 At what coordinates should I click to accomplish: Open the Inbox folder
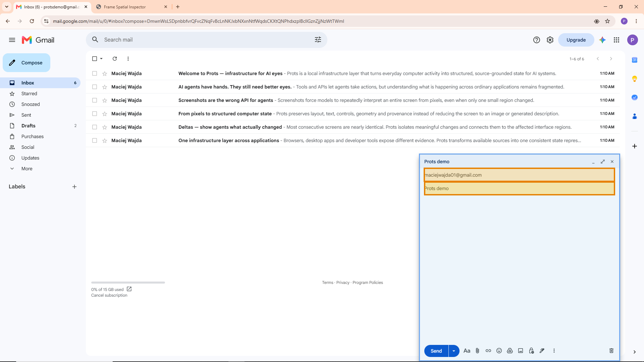(40, 83)
